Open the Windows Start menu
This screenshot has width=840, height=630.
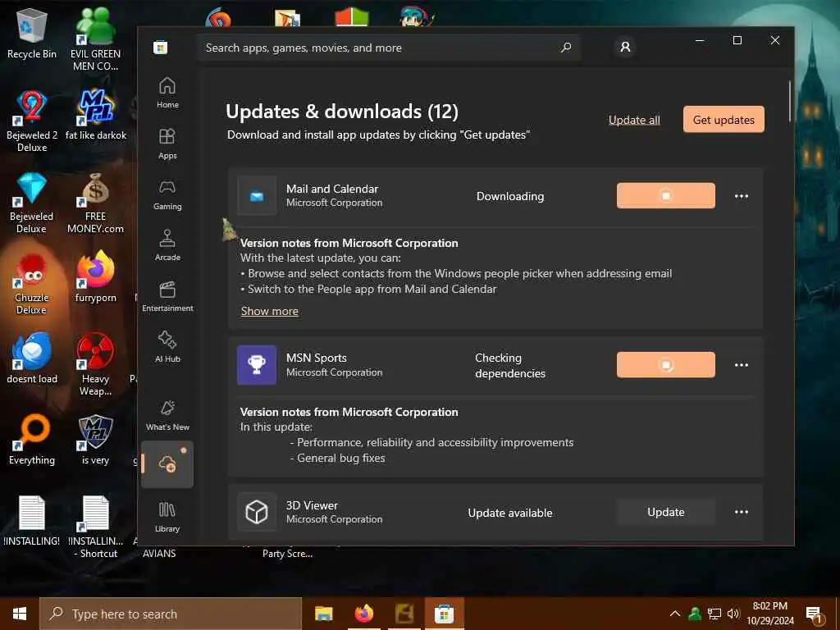[20, 614]
